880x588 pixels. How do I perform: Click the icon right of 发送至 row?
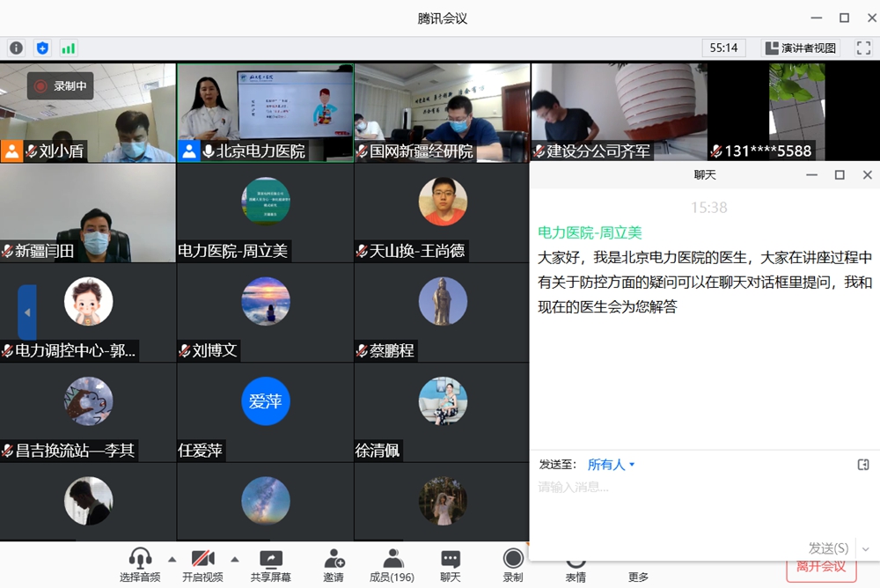tap(863, 465)
